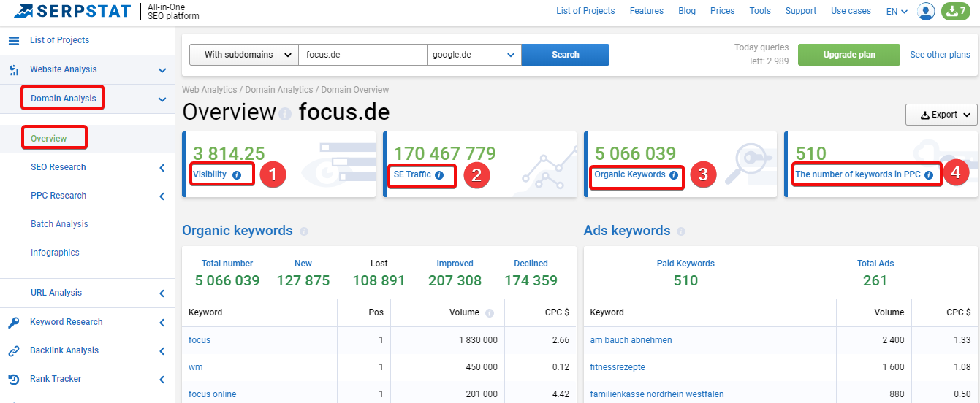Click See other plans link
This screenshot has width=980, height=403.
click(x=940, y=55)
